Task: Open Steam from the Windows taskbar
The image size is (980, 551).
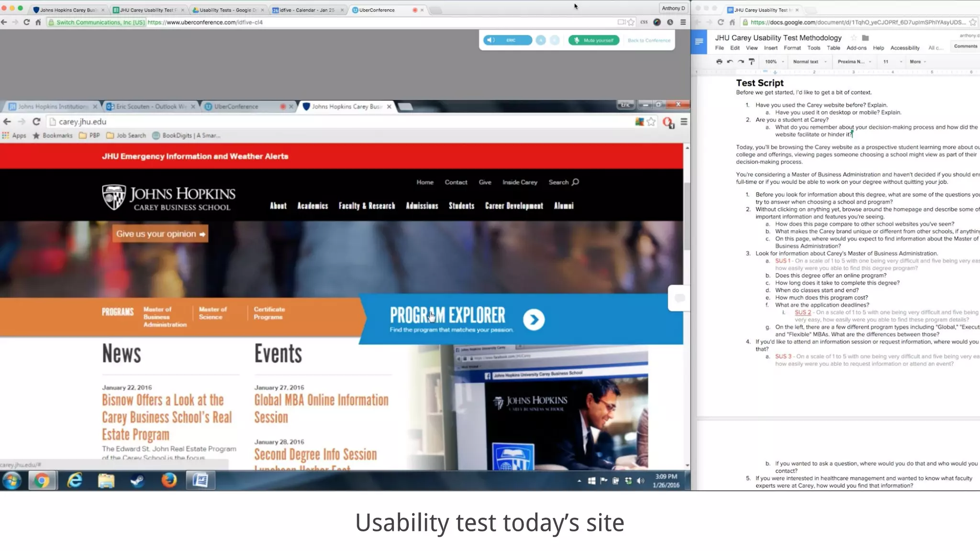Action: [138, 481]
